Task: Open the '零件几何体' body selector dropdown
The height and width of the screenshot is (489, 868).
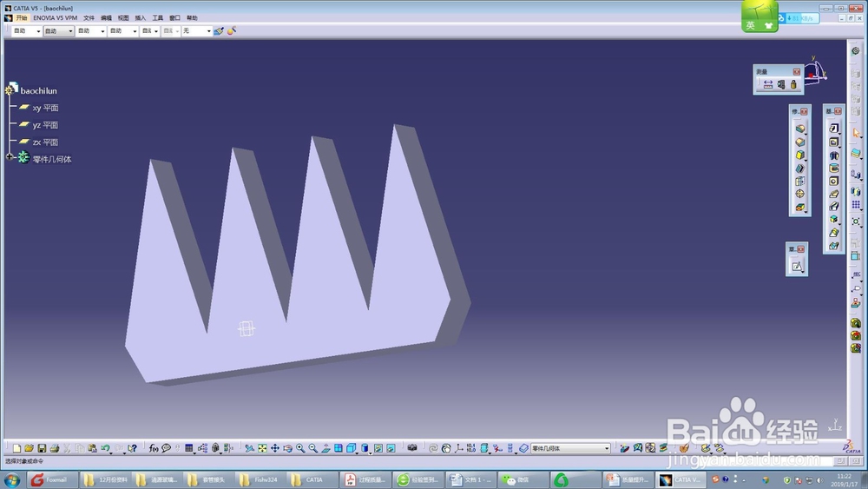Action: coord(607,448)
